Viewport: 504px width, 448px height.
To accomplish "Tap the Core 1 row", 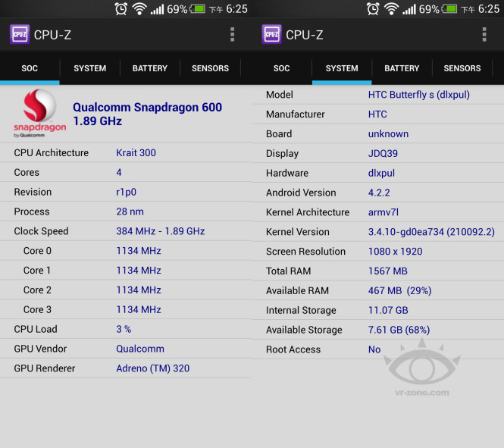I will [126, 271].
